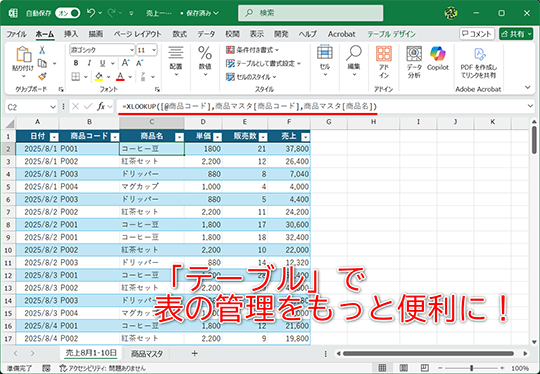Switch to Page Break Preview in status bar
540x374 pixels.
425,368
